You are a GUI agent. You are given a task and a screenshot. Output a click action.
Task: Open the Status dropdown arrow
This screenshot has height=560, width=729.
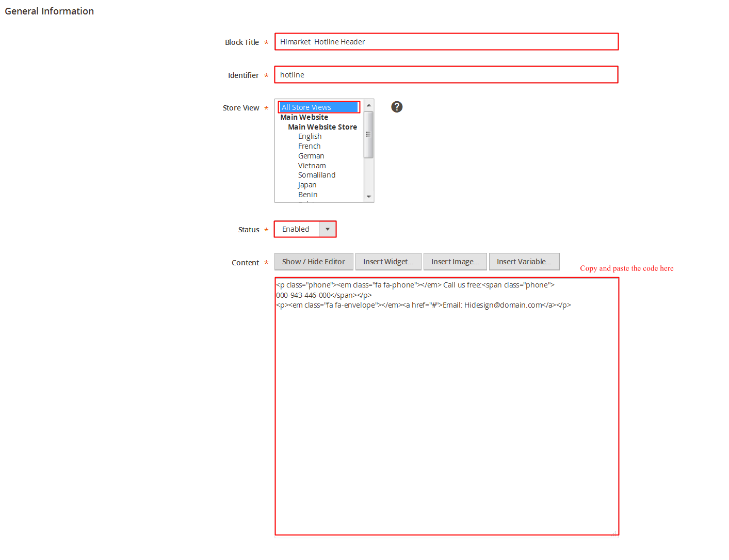pos(327,229)
